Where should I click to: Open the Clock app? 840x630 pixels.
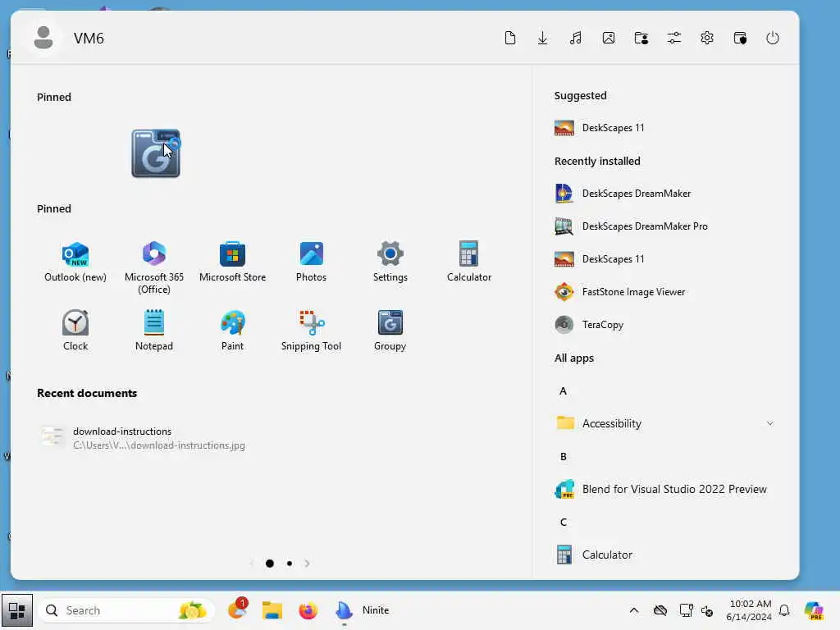pyautogui.click(x=75, y=330)
